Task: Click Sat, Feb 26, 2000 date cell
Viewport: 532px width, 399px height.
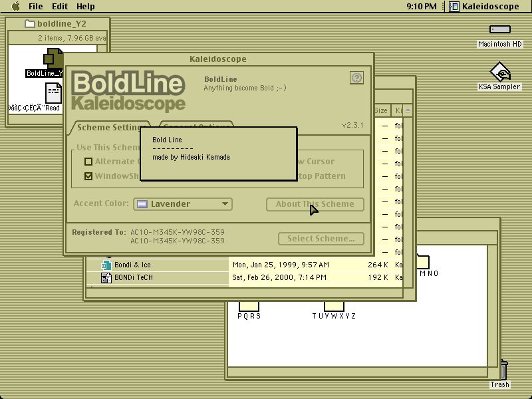Action: [279, 277]
